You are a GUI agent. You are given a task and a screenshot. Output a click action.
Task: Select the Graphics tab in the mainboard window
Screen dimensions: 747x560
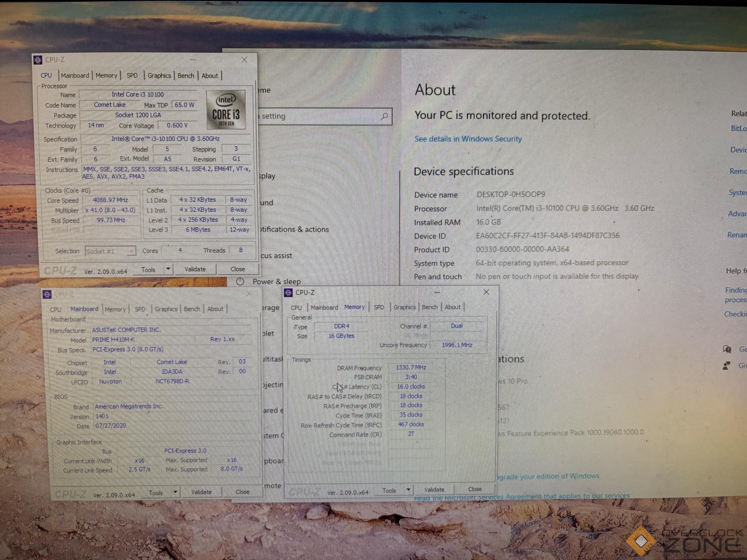click(166, 309)
